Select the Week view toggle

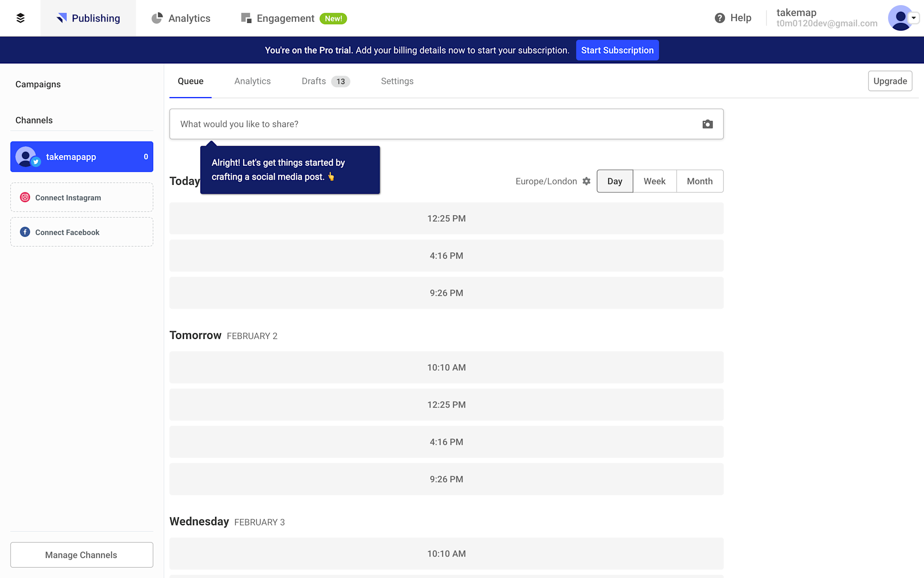(x=654, y=181)
